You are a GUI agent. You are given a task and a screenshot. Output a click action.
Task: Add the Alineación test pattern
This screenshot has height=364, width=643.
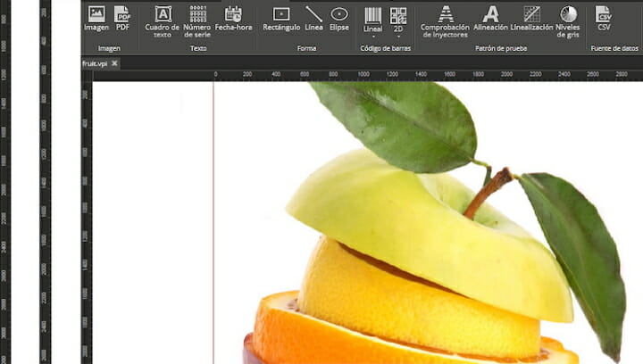pos(490,19)
